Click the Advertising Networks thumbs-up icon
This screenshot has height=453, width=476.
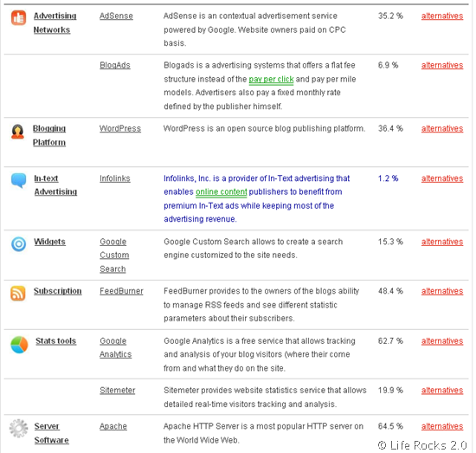18,17
